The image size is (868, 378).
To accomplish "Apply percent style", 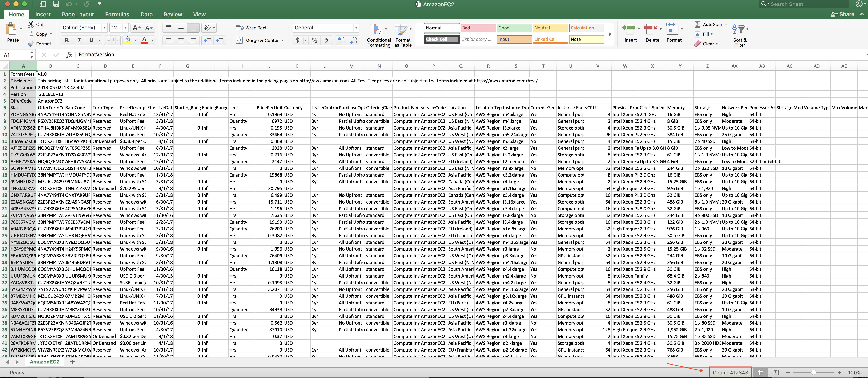I will pyautogui.click(x=314, y=40).
